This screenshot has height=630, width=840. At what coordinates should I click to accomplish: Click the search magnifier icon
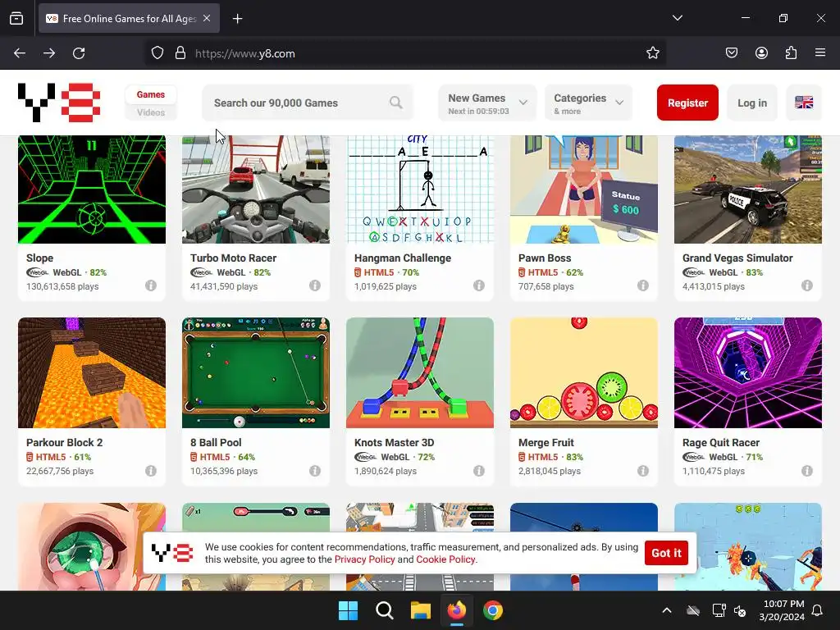[396, 103]
